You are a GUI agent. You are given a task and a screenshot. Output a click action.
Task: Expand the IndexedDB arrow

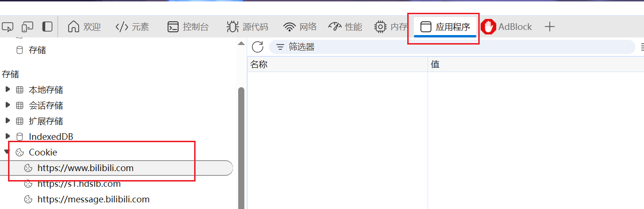point(8,136)
